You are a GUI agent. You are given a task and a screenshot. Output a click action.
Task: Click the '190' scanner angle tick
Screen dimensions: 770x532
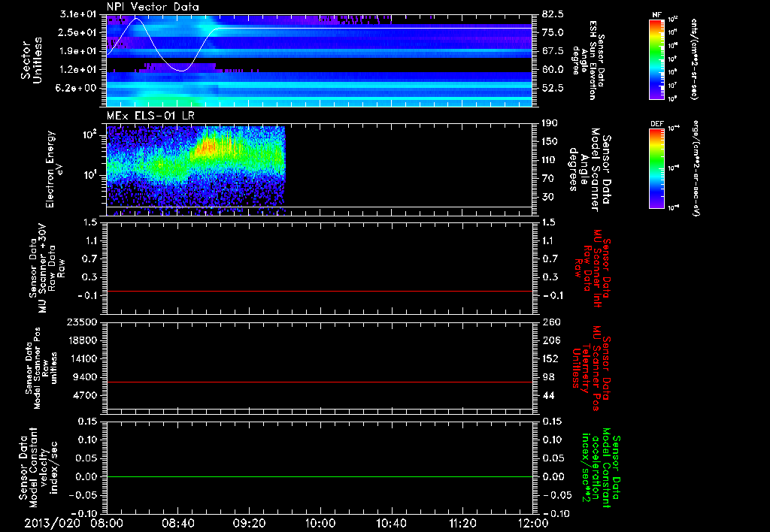(x=550, y=123)
